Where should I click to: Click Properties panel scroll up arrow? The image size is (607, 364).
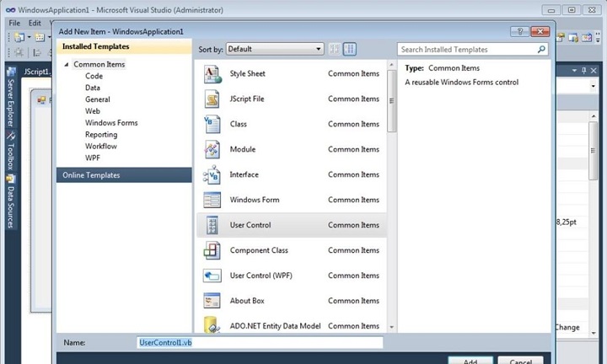pyautogui.click(x=594, y=116)
